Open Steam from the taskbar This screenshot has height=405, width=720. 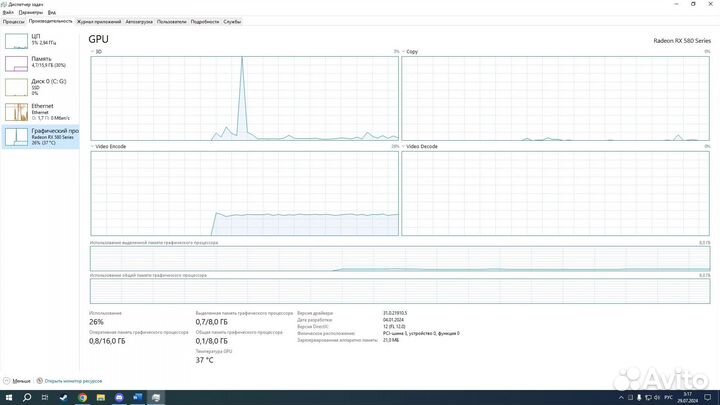63,397
